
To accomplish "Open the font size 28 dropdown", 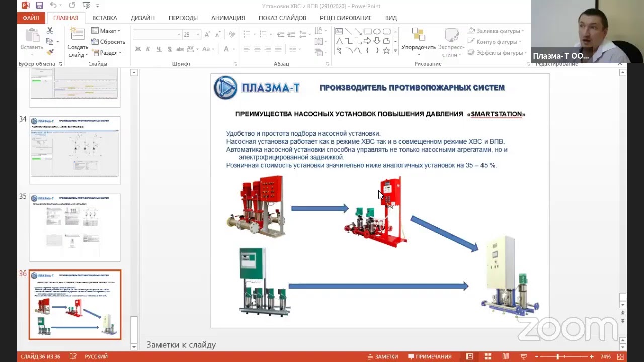I will pos(198,35).
